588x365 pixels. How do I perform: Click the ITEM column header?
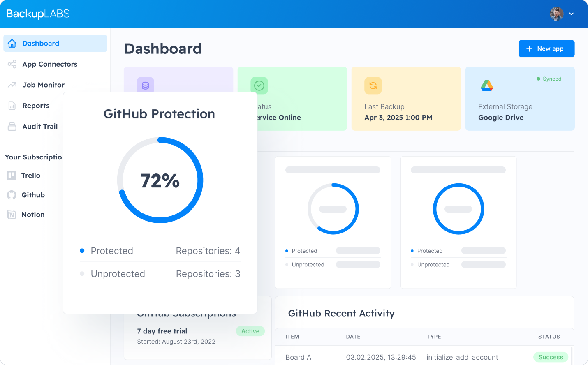coord(292,337)
